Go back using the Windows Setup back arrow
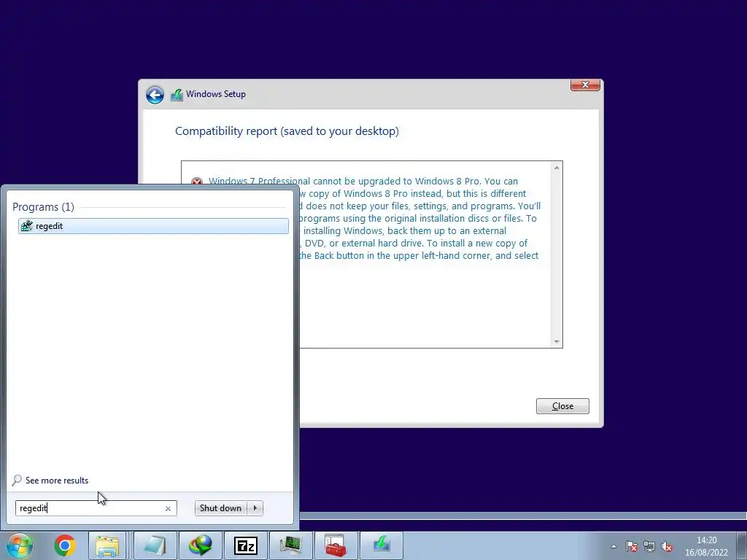Screen dimensions: 747x560 pos(155,95)
